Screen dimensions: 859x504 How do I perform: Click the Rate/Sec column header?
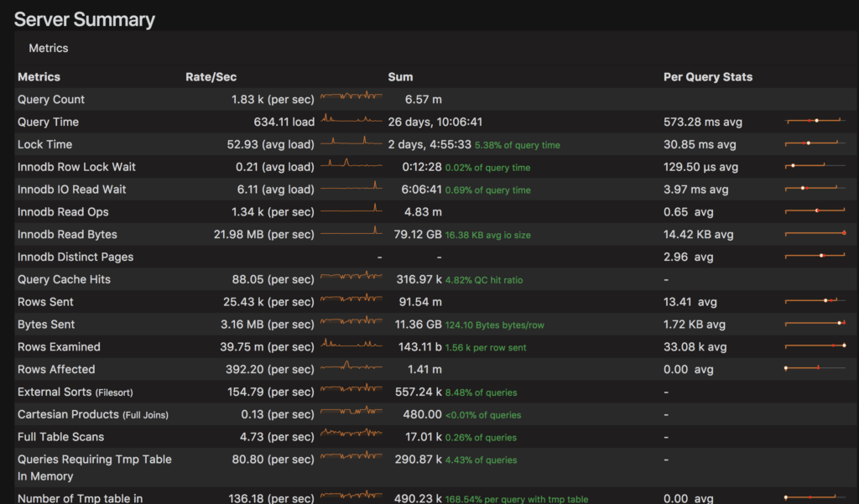[x=211, y=77]
